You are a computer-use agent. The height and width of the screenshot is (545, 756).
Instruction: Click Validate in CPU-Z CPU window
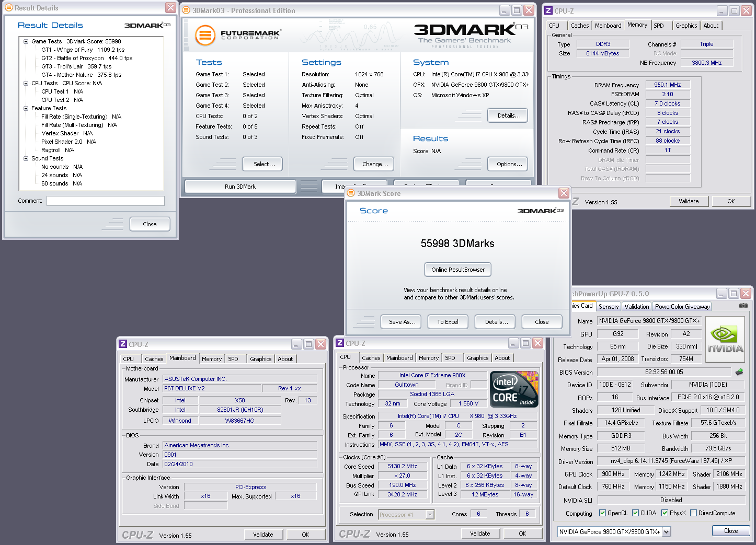(480, 534)
